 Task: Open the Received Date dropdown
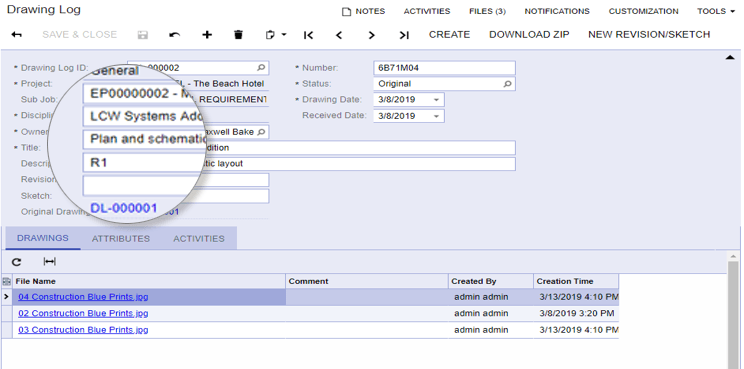pyautogui.click(x=436, y=116)
